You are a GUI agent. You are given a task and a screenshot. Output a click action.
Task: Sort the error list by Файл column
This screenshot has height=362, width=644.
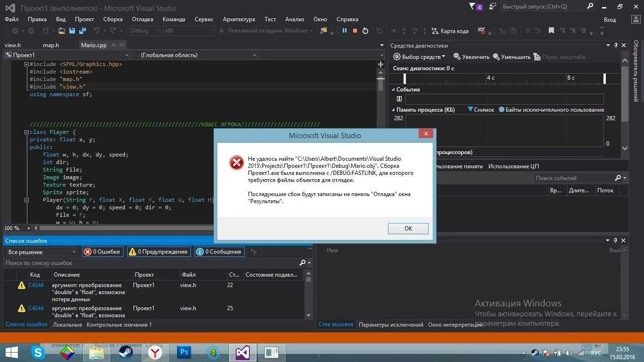(203, 274)
